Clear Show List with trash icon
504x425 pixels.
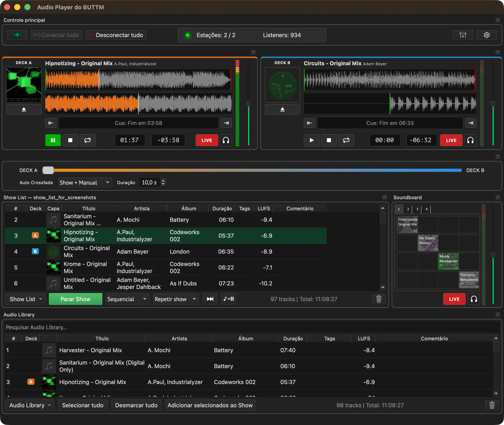click(379, 299)
